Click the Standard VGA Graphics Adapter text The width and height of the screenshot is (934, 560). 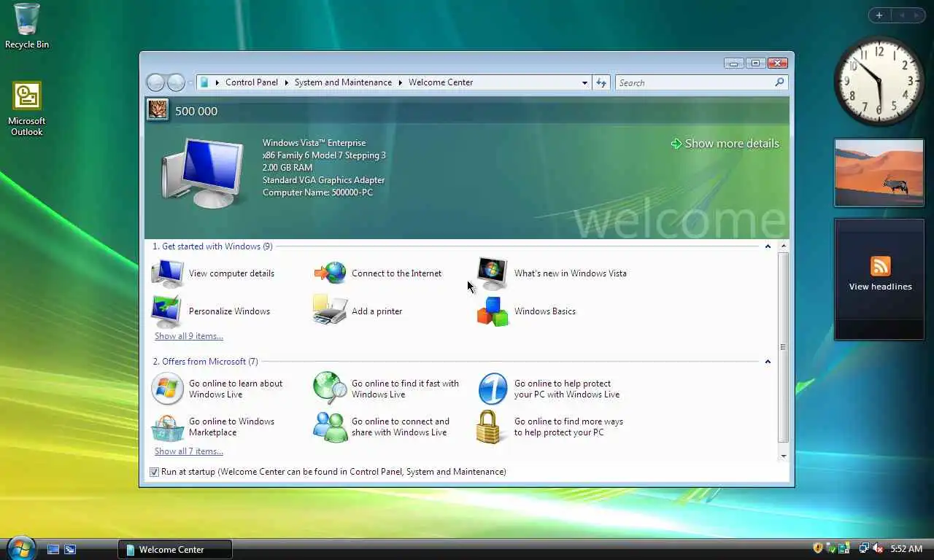coord(323,180)
